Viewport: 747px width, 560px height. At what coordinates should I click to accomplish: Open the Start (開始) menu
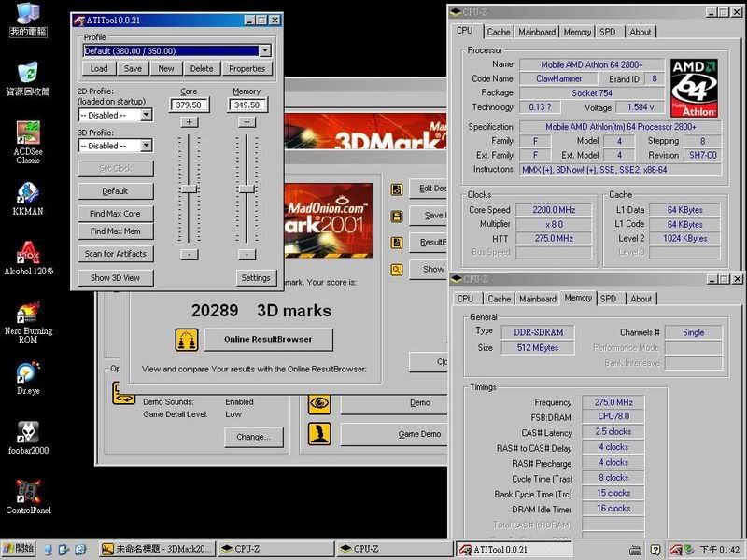pyautogui.click(x=19, y=549)
